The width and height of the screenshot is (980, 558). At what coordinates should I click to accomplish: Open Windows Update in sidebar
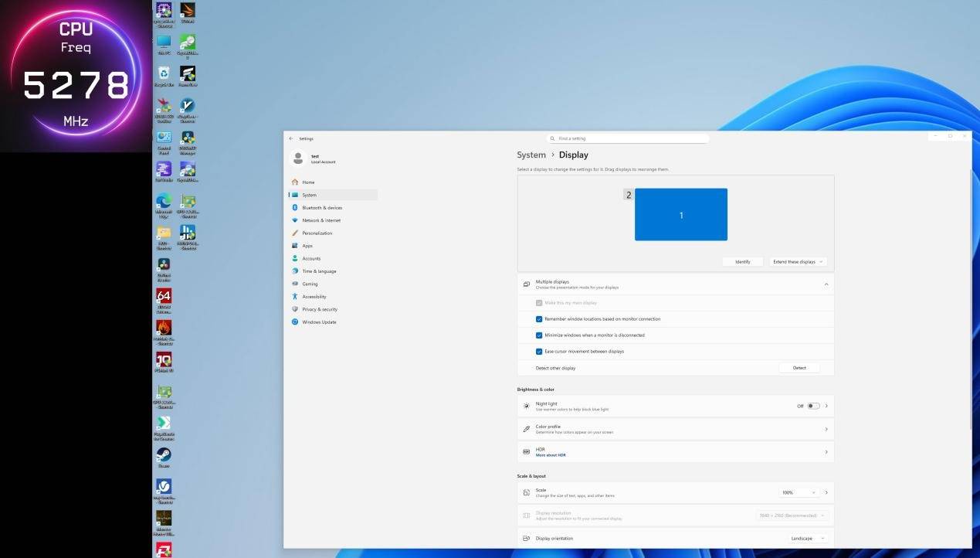[318, 322]
